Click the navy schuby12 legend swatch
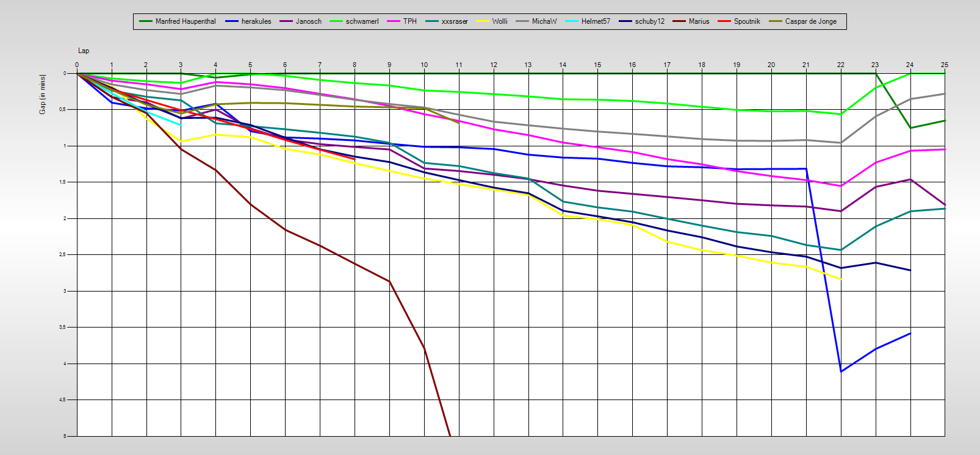The height and width of the screenshot is (455, 980). pos(626,21)
